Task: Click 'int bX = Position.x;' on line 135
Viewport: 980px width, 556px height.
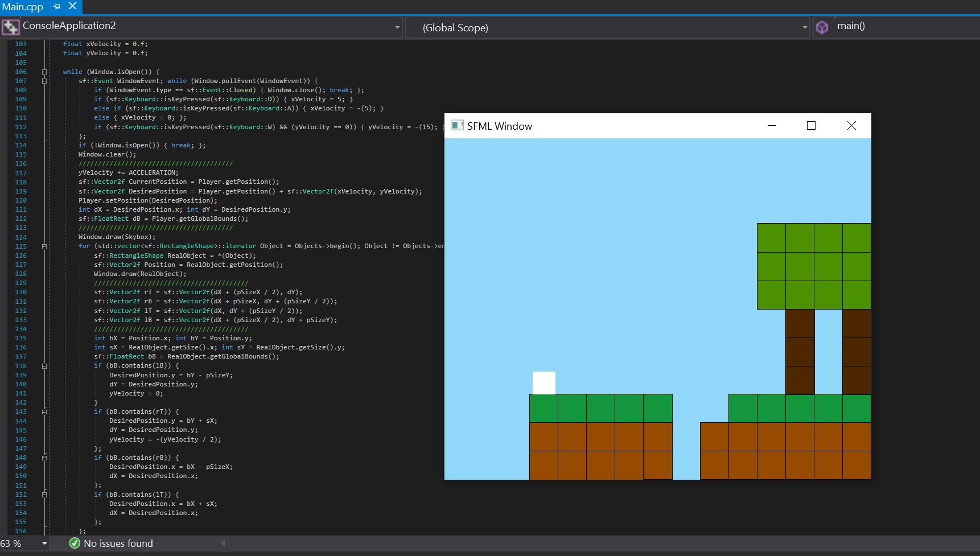Action: point(132,338)
